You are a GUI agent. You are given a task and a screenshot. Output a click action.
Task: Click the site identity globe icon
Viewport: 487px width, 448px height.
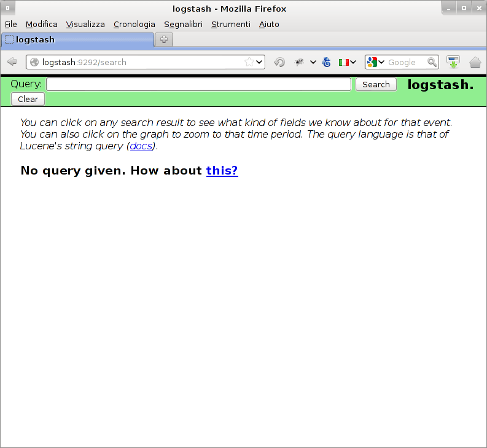[34, 62]
